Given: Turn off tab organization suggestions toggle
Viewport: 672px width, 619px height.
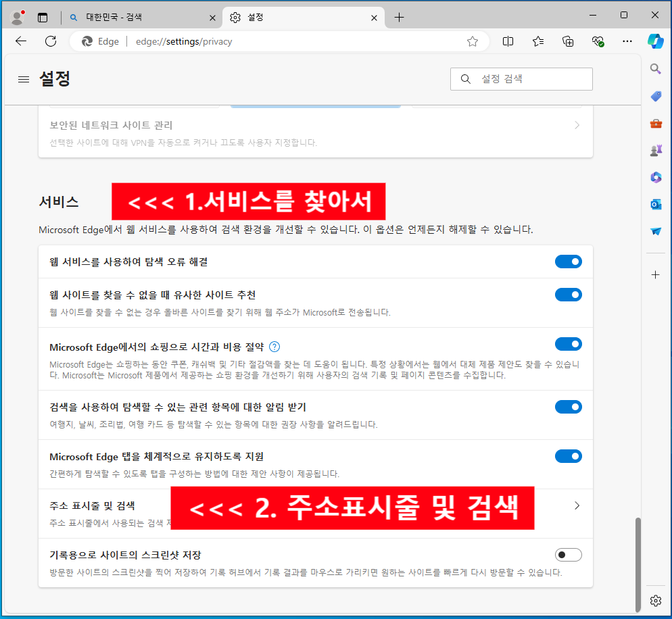Looking at the screenshot, I should pyautogui.click(x=569, y=456).
